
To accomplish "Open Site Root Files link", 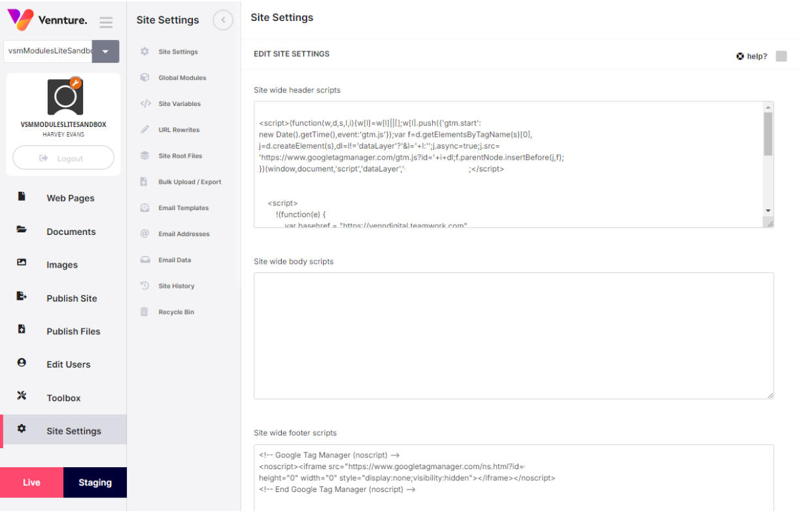I will (180, 156).
